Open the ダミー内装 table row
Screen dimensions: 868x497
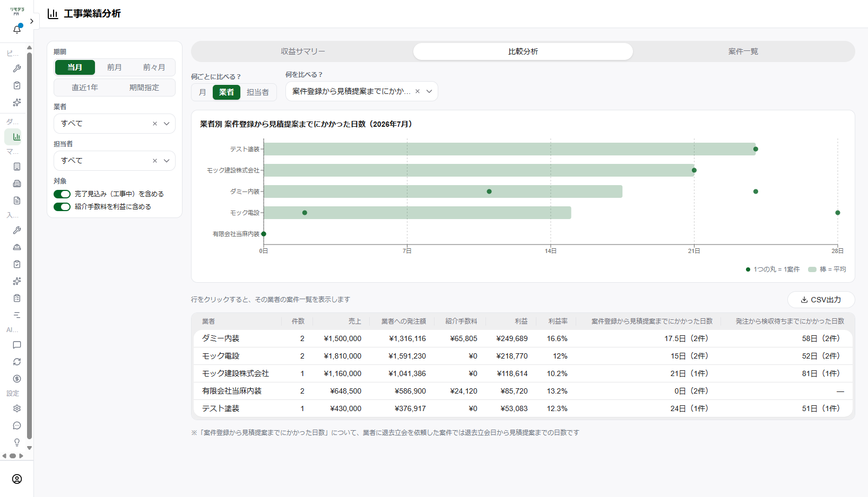(x=523, y=338)
